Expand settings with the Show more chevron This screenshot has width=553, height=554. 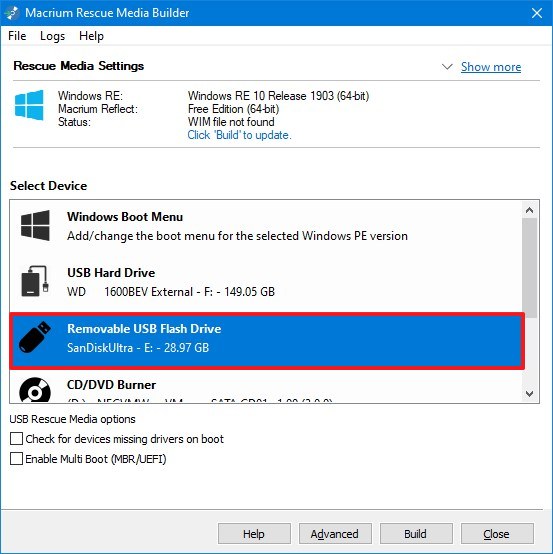[447, 66]
